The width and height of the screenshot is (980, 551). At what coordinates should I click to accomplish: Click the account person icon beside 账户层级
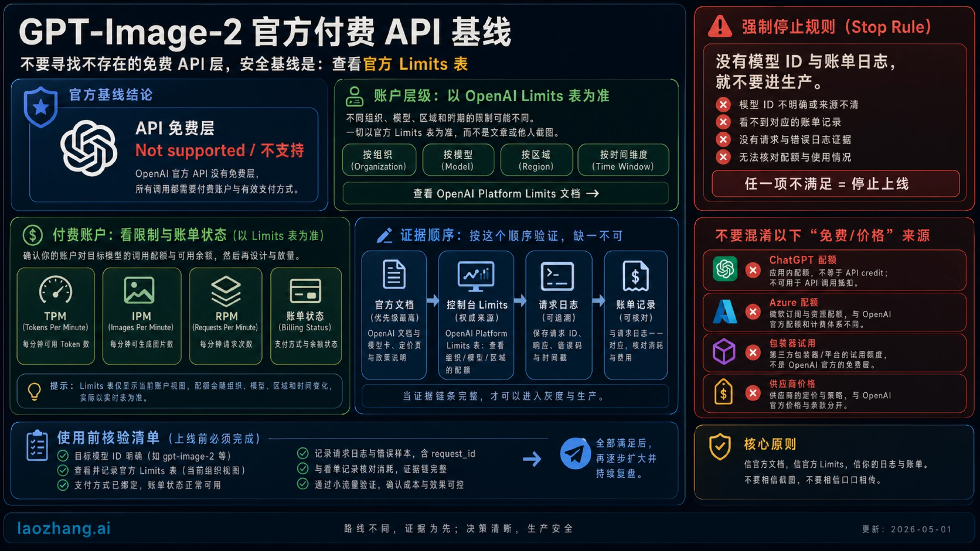(x=354, y=97)
